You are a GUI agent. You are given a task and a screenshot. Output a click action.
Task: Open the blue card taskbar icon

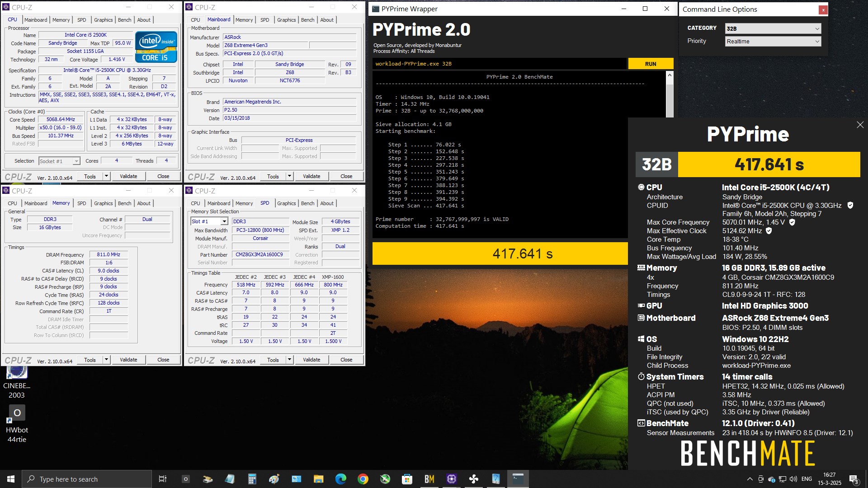(296, 479)
